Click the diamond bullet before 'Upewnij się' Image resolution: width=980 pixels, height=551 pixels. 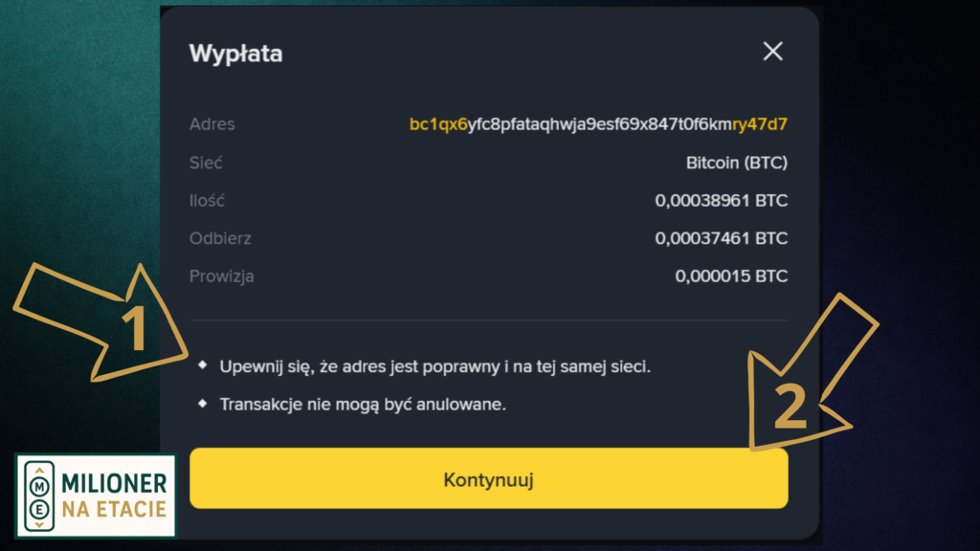(x=202, y=365)
